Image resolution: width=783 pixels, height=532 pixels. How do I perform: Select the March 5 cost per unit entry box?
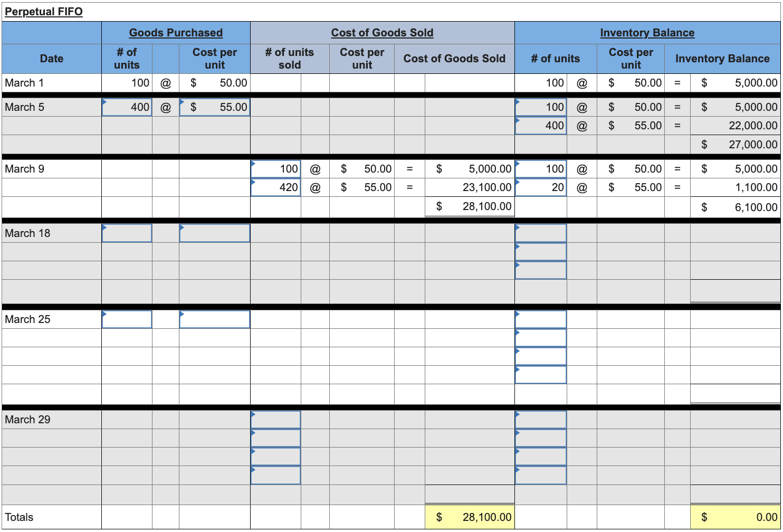214,107
